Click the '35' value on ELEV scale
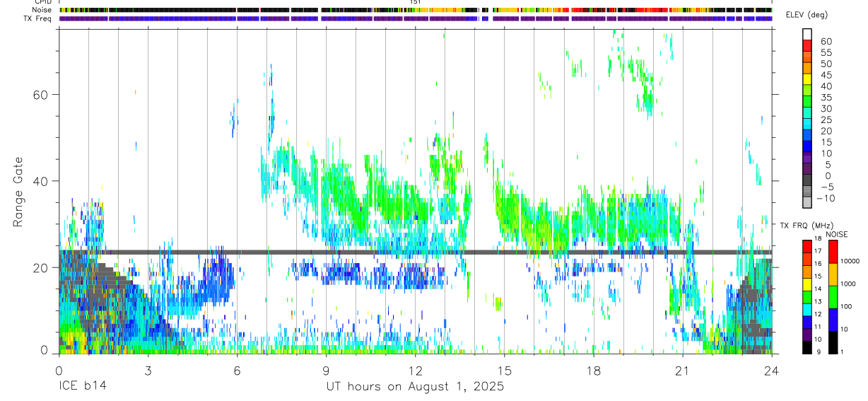The height and width of the screenshot is (401, 868). [826, 98]
